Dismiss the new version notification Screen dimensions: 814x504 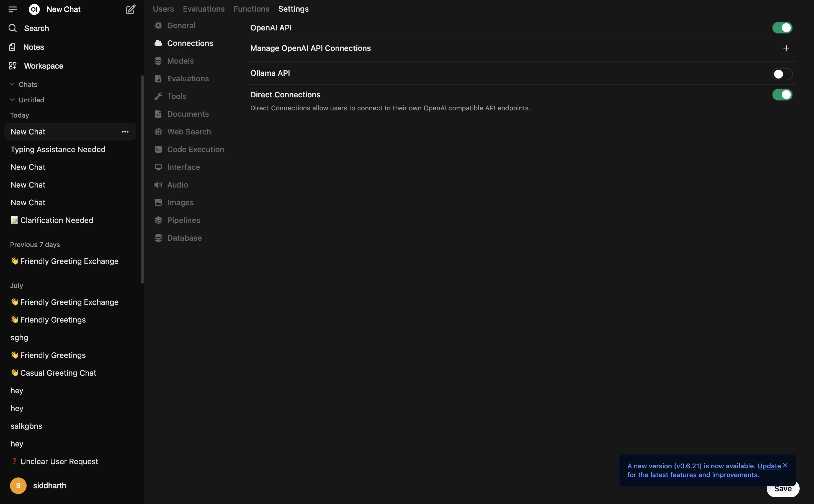tap(785, 465)
